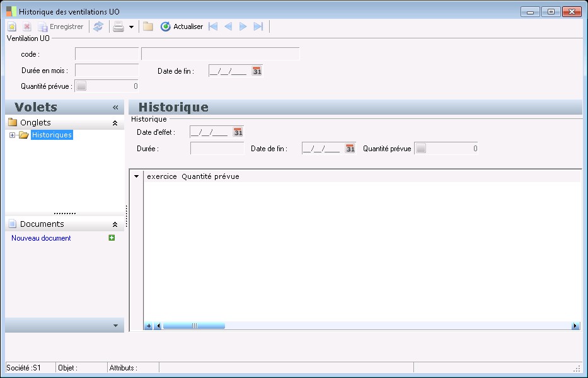Click the printer toolbar icon
This screenshot has height=378, width=588.
click(x=118, y=26)
